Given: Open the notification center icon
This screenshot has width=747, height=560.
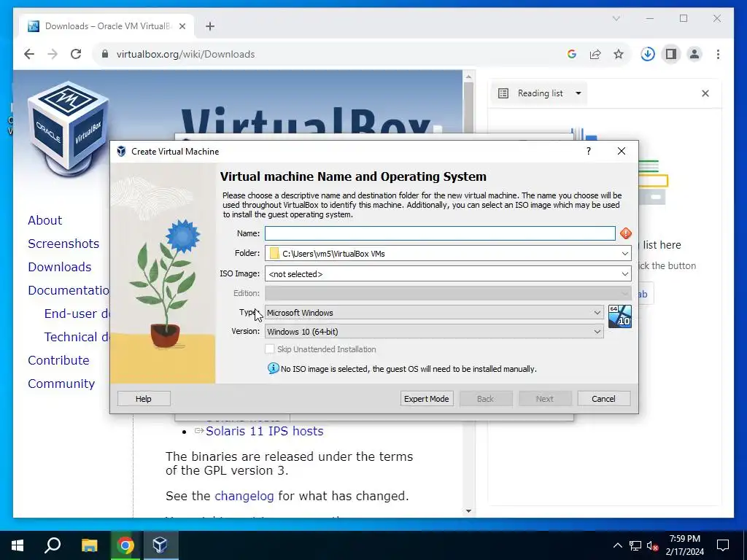Looking at the screenshot, I should point(723,545).
